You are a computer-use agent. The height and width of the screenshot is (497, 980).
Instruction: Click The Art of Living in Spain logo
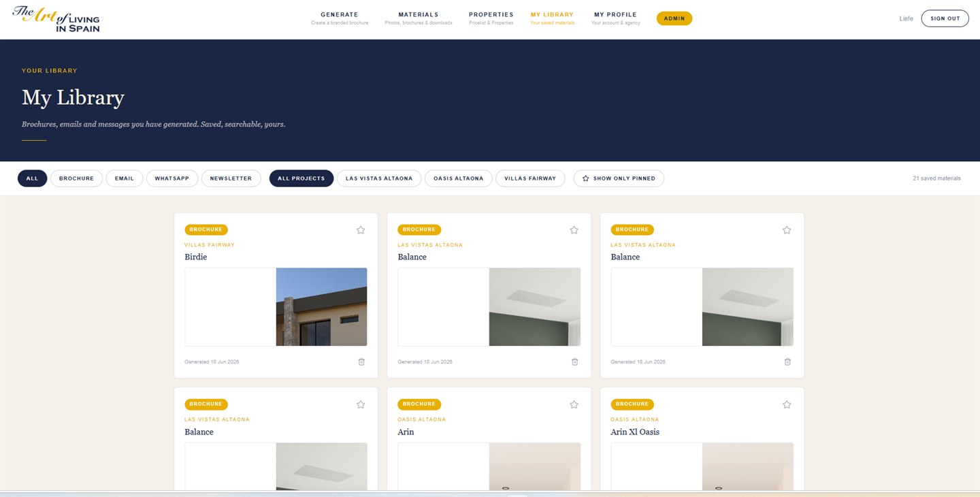(56, 19)
